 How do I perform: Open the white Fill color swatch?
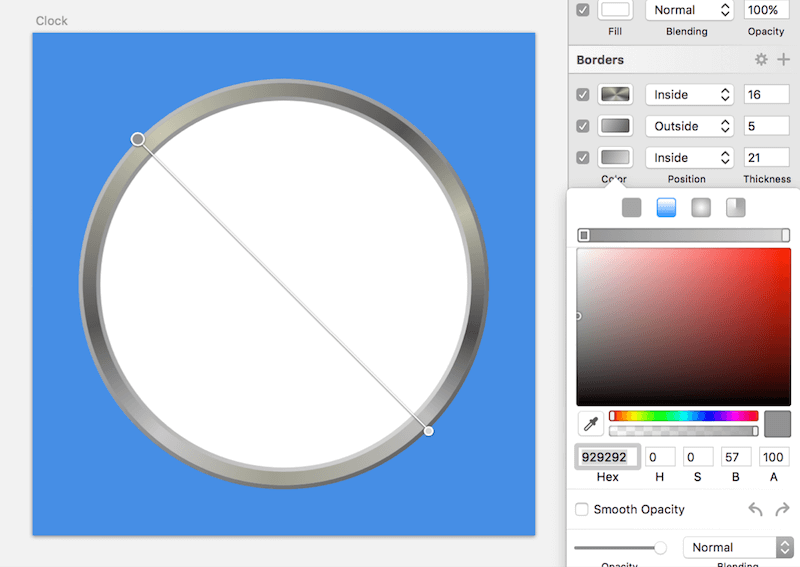615,10
